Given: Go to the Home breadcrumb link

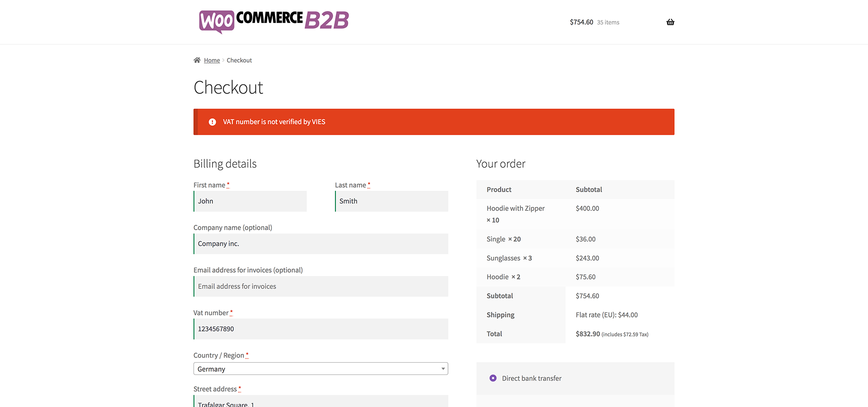Looking at the screenshot, I should (212, 61).
